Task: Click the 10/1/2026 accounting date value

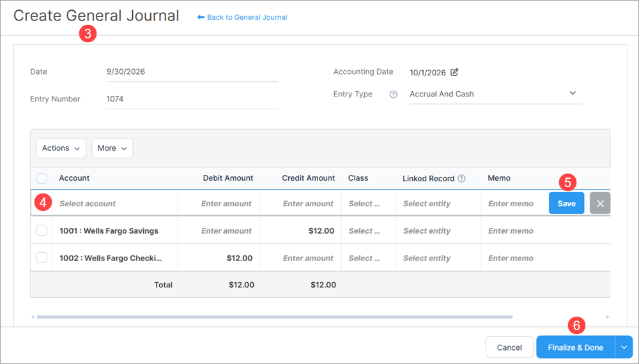Action: (428, 72)
